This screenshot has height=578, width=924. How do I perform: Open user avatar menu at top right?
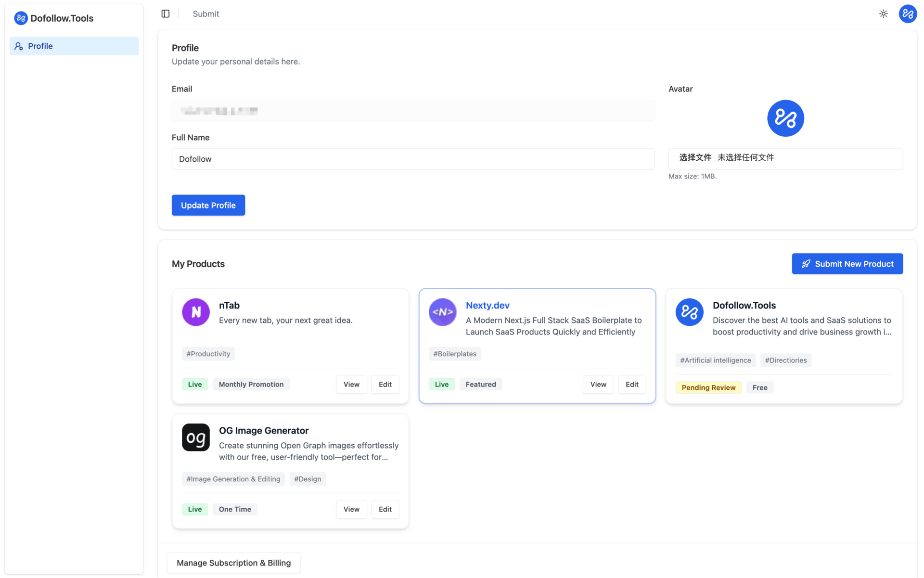click(x=908, y=14)
